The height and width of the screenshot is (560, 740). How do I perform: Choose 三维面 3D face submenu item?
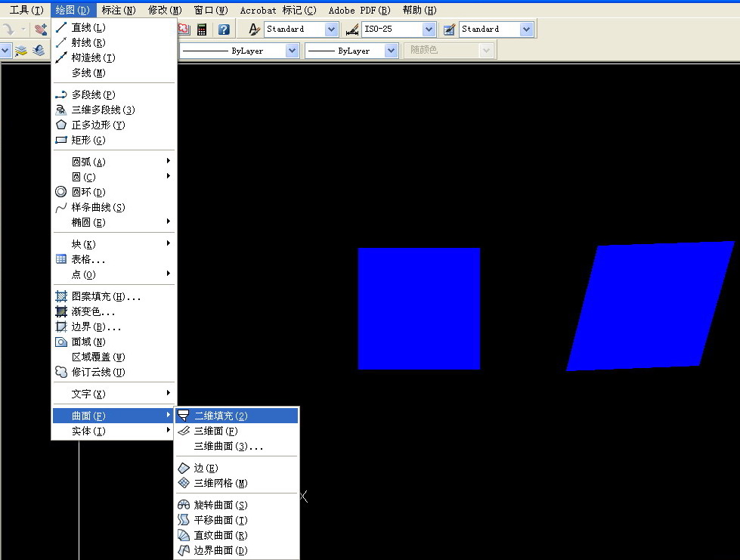(x=237, y=431)
